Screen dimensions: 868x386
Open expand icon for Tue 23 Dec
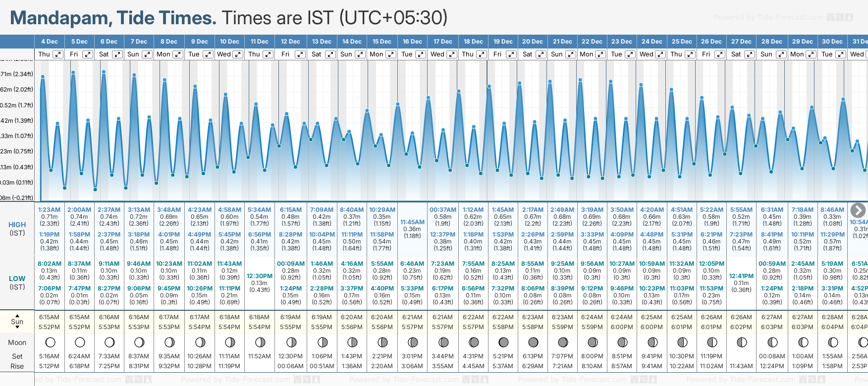pos(630,54)
